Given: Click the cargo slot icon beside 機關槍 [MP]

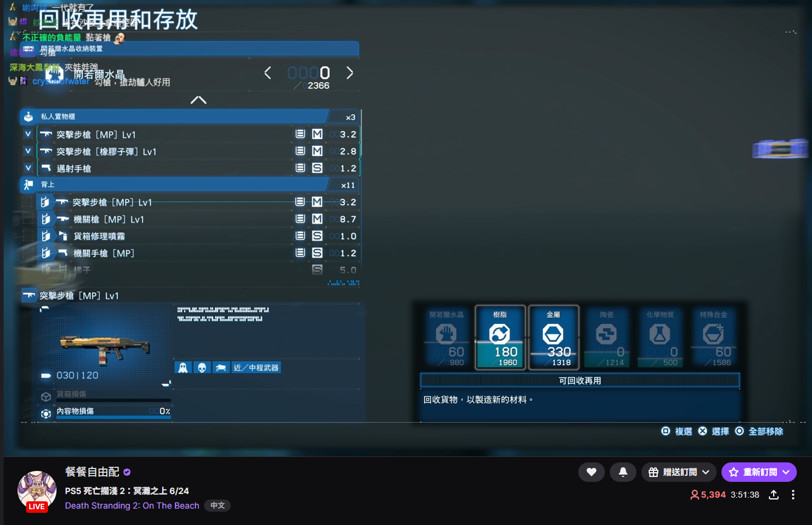Looking at the screenshot, I should pyautogui.click(x=45, y=219).
